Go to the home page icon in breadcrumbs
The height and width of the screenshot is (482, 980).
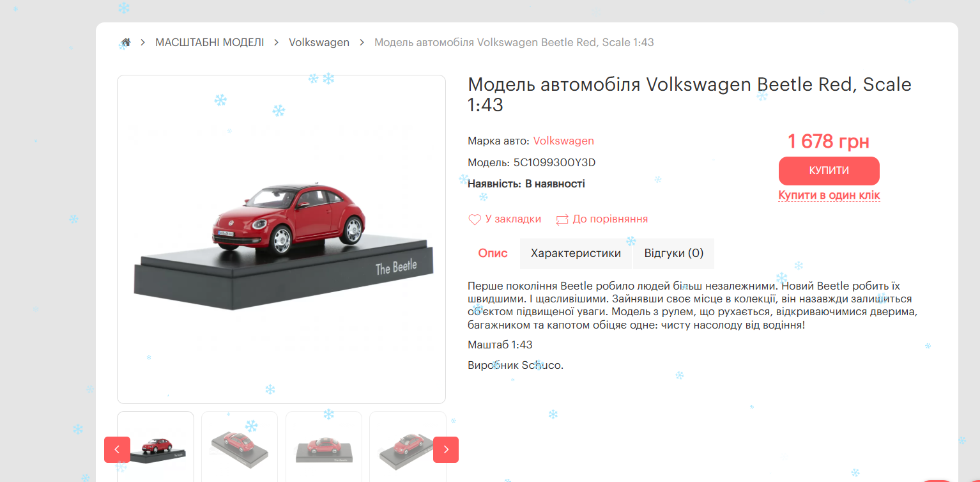tap(126, 43)
